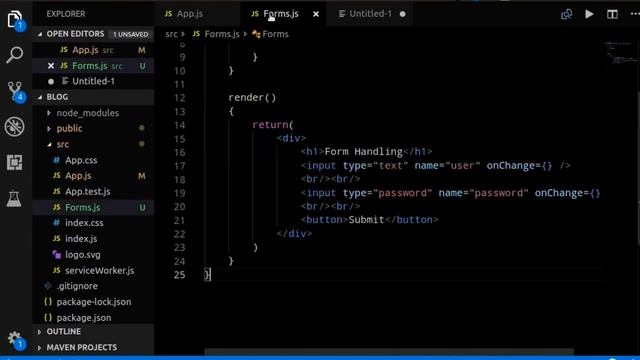
Task: Click the 'render()' method name
Action: (x=252, y=98)
